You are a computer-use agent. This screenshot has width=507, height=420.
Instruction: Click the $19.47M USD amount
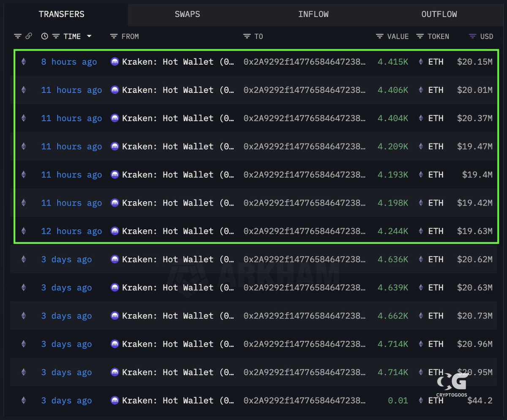(x=474, y=146)
